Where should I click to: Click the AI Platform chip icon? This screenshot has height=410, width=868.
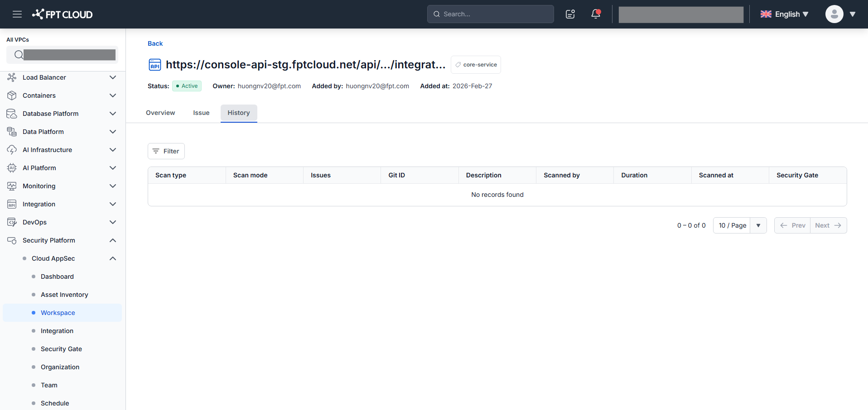coord(12,168)
